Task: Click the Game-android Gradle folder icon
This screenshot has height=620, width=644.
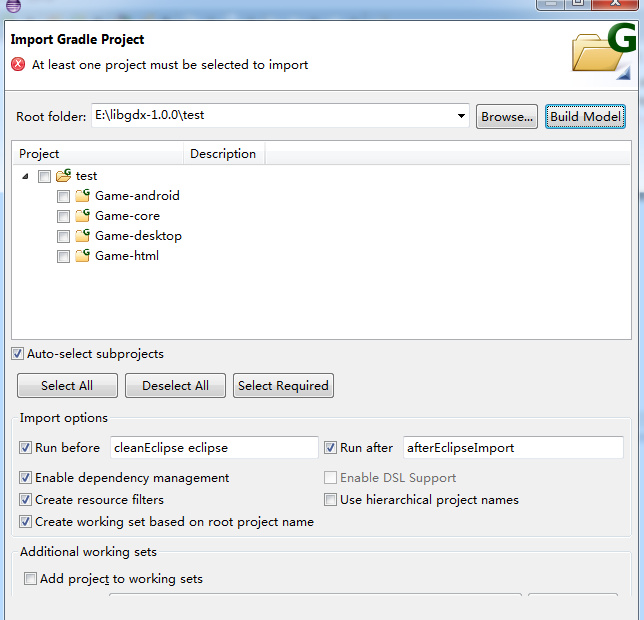Action: click(83, 195)
